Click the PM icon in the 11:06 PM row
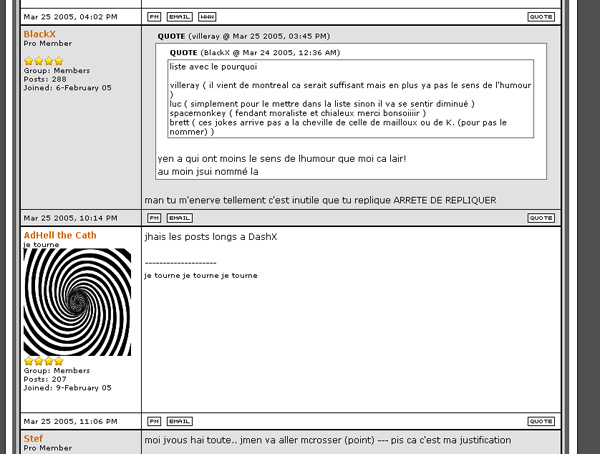 pos(153,421)
